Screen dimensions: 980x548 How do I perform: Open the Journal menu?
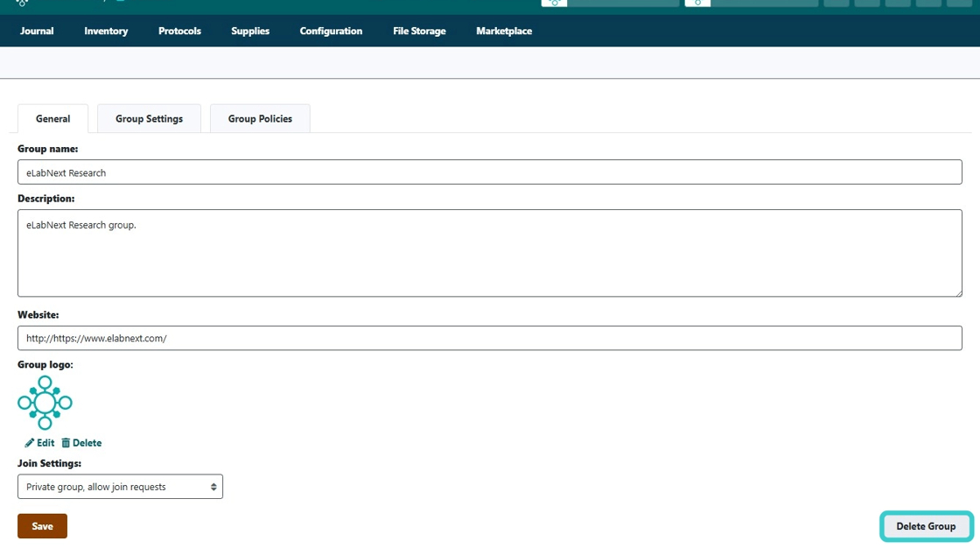tap(37, 31)
